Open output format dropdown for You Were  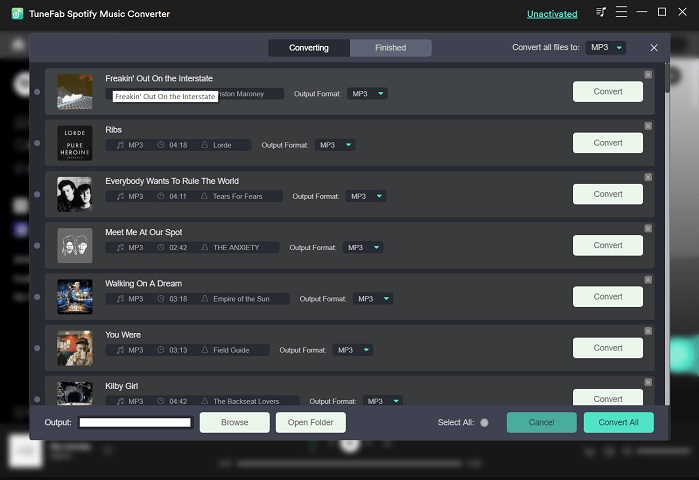[x=353, y=350]
